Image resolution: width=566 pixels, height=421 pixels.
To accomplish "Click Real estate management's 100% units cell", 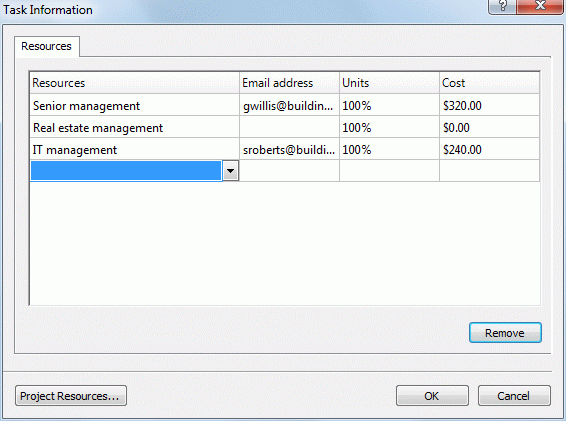I will tap(389, 127).
